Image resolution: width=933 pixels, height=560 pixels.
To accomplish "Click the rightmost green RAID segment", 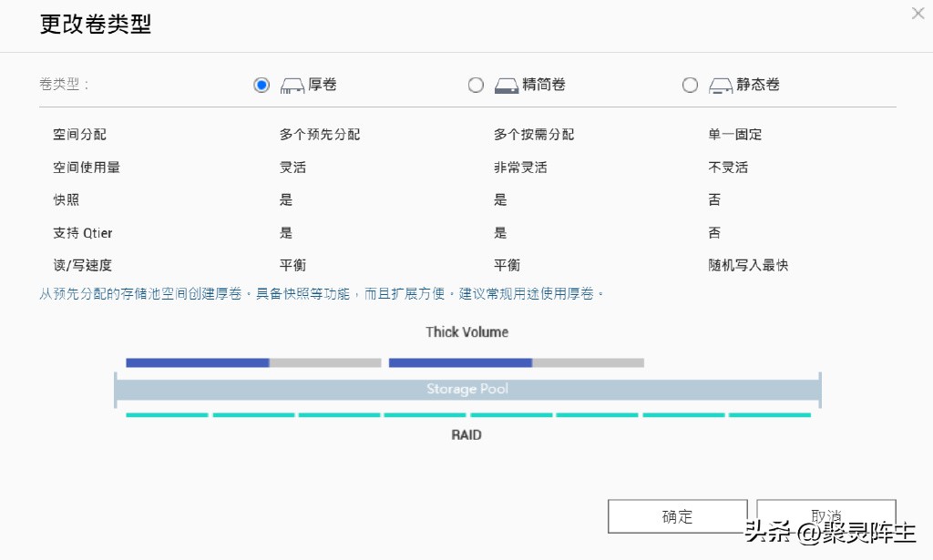I will pos(768,414).
